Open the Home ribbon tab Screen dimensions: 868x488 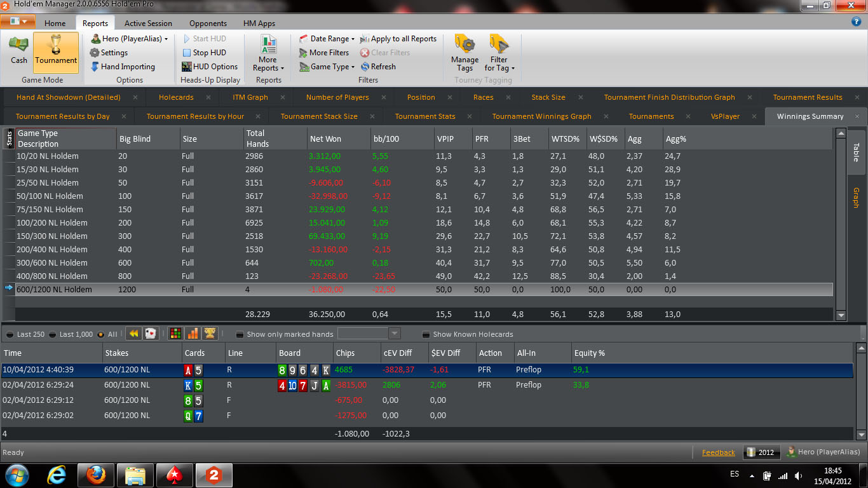pos(55,23)
